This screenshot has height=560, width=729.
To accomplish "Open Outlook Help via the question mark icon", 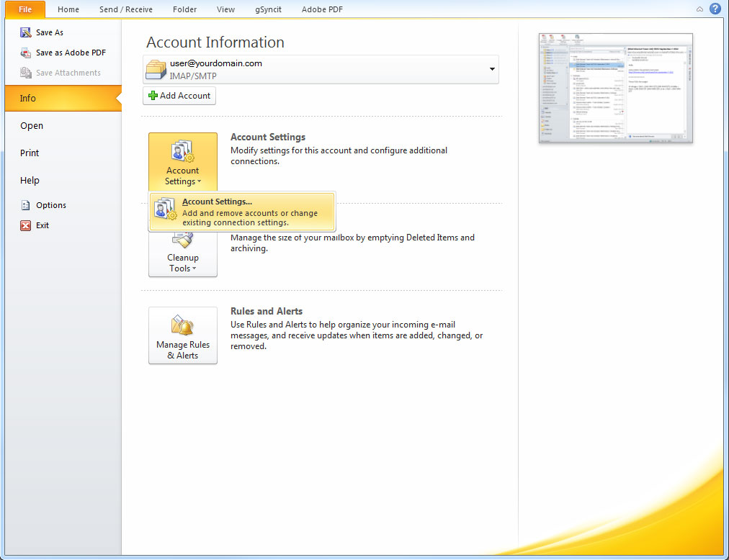I will [715, 9].
